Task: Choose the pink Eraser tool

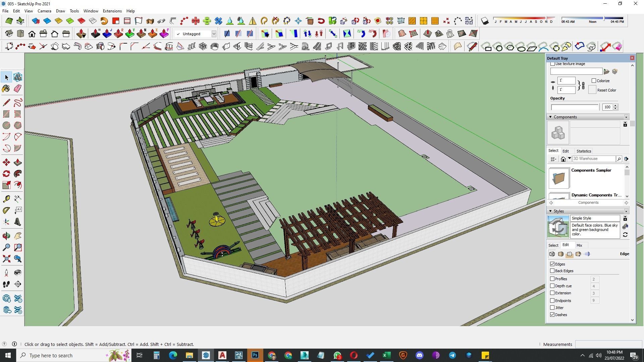Action: coord(18,88)
